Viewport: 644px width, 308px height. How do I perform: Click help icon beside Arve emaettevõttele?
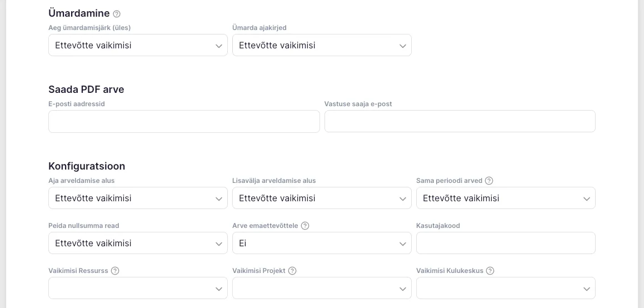305,226
